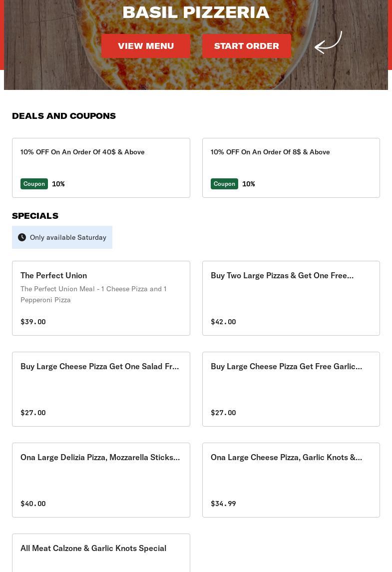Click the View Menu button
Viewport: 392px width, 572px height.
point(146,46)
